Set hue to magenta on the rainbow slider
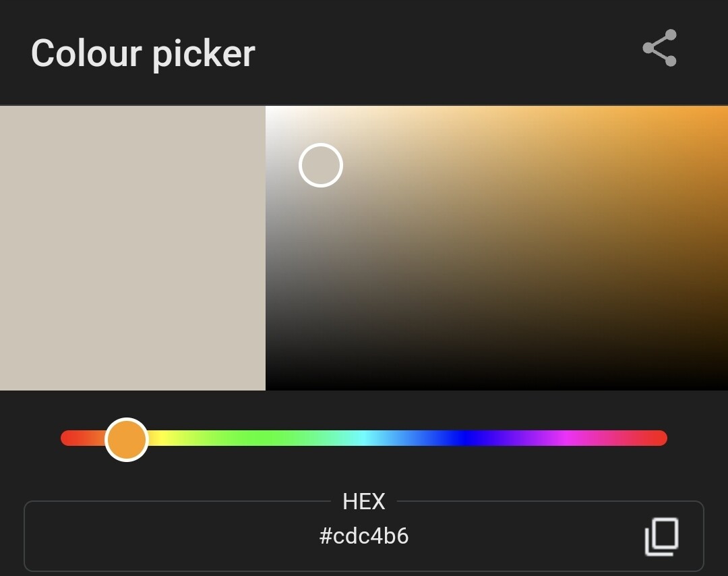728x576 pixels. 566,438
